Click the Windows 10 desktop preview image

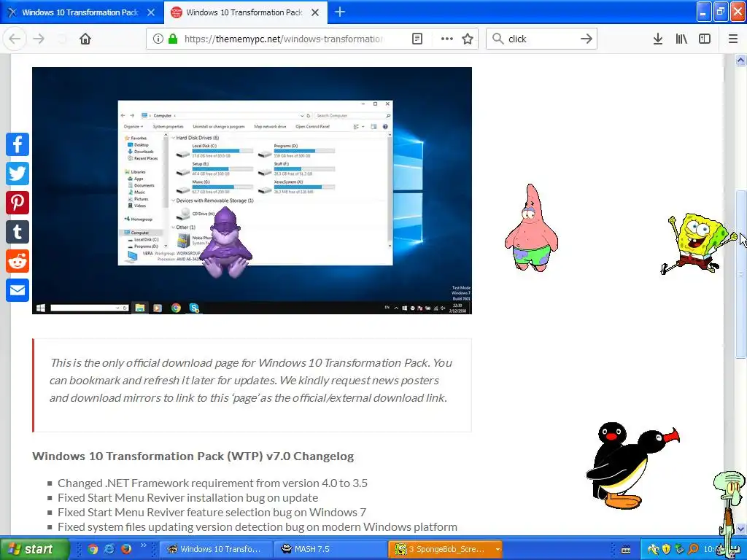(252, 190)
